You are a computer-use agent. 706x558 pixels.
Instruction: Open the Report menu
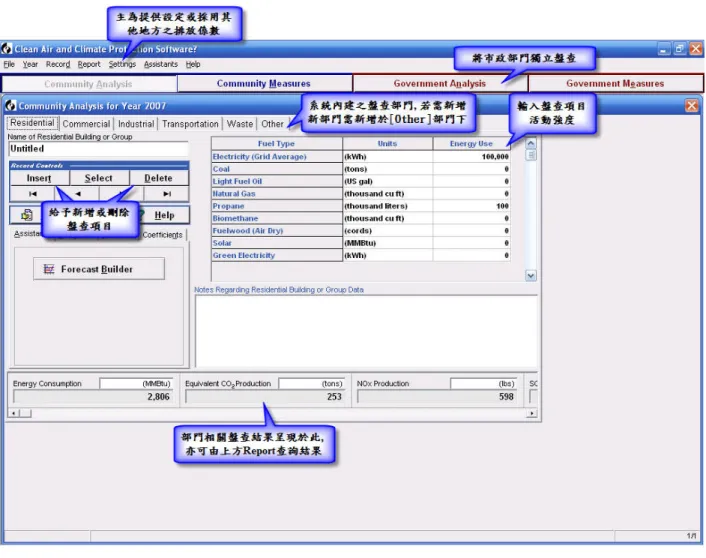(89, 64)
